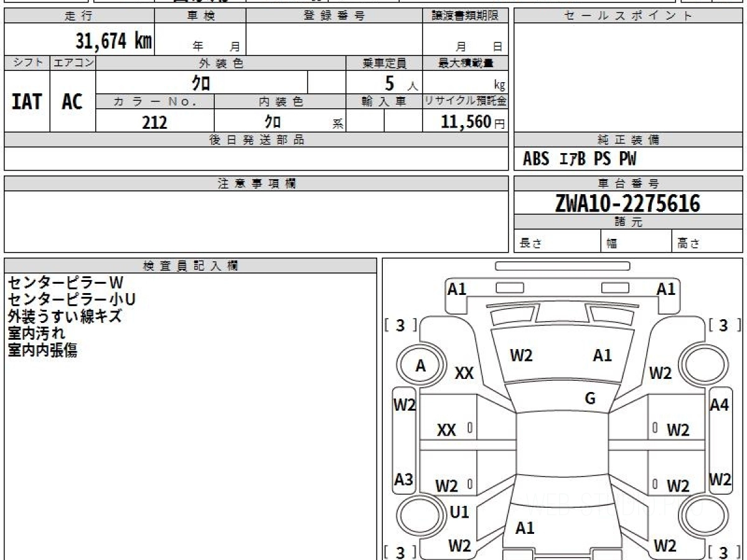Image resolution: width=747 pixels, height=560 pixels.
Task: Click the A4 damage mark
Action: pos(719,405)
